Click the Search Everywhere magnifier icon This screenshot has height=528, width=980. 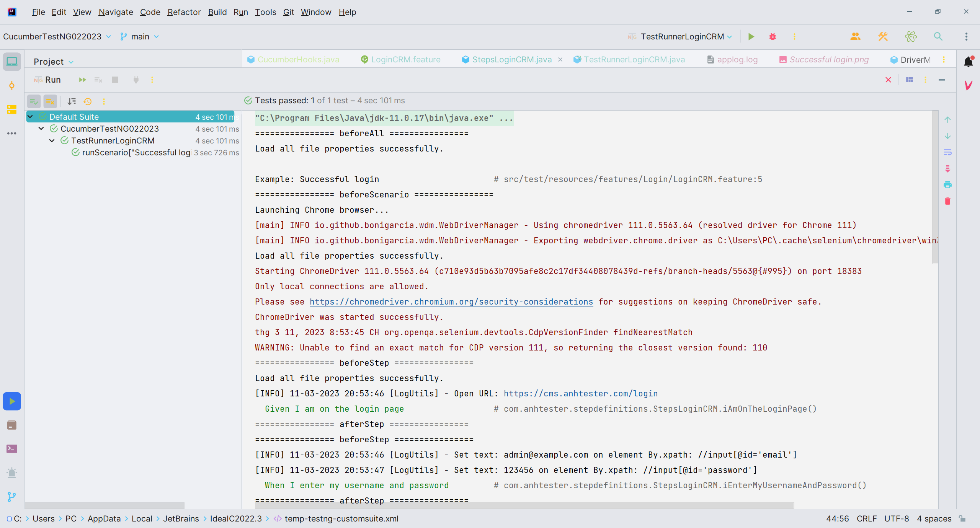(938, 37)
